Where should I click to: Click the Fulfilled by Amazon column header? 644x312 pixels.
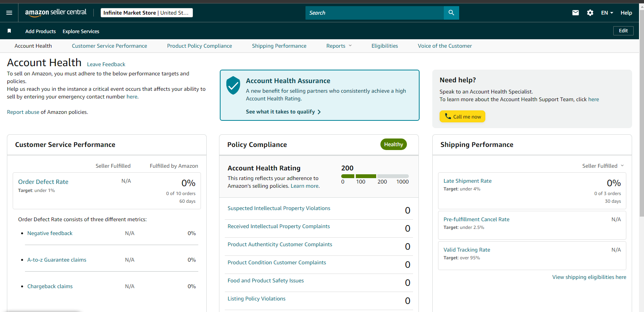(174, 166)
